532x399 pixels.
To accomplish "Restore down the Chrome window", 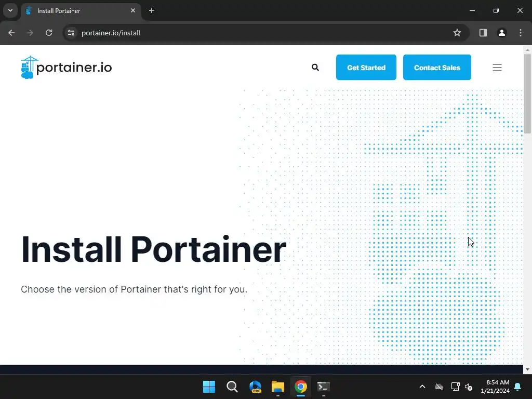I will pyautogui.click(x=496, y=10).
